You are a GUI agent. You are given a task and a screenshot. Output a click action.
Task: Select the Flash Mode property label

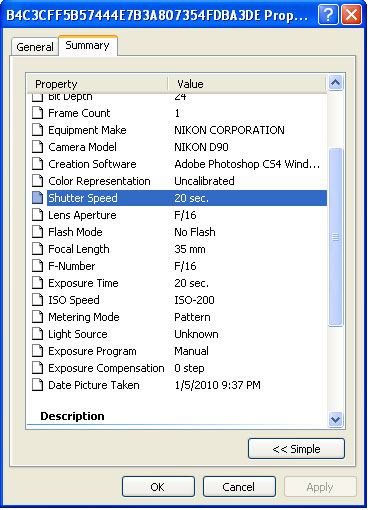pyautogui.click(x=75, y=232)
